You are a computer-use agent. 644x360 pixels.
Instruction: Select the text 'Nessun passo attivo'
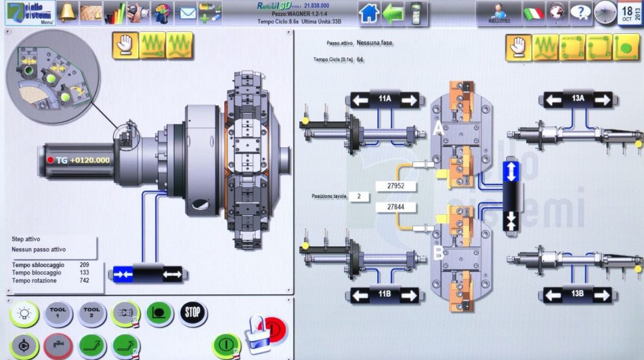coord(38,249)
